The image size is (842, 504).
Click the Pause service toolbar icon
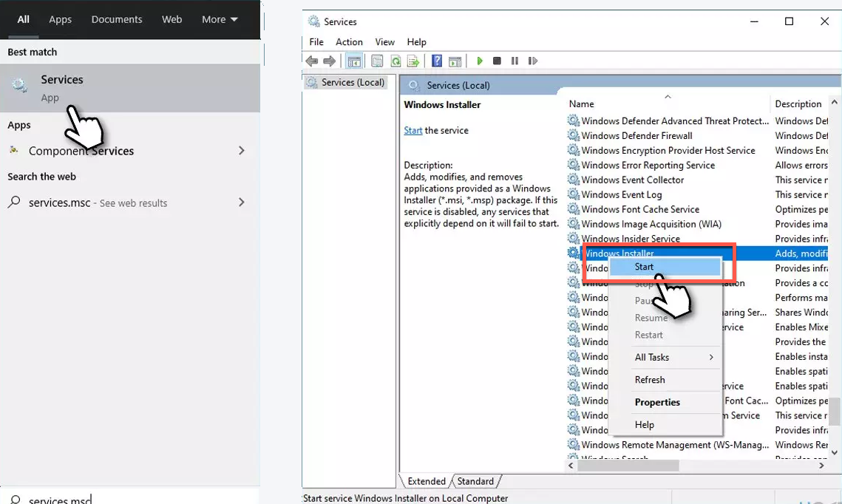pyautogui.click(x=515, y=61)
